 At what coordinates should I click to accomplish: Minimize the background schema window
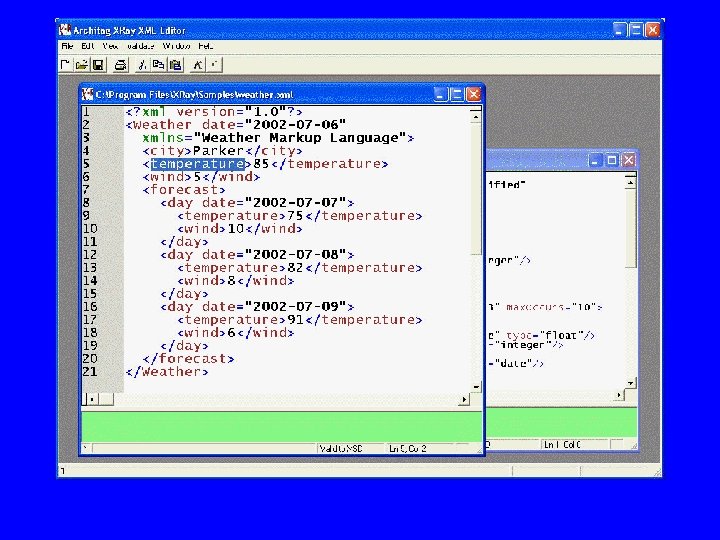tap(595, 160)
